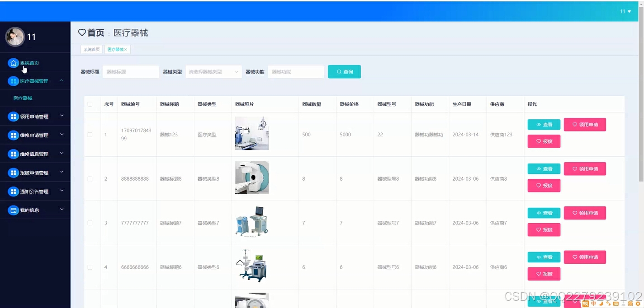Open the 器械类型 dropdown
Screen dimensions: 644x308
point(213,71)
